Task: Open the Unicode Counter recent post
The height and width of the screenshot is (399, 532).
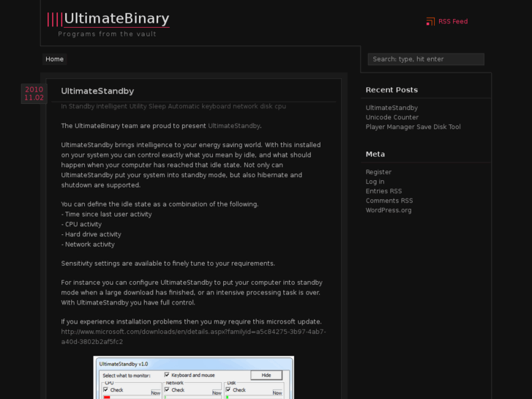Action: pyautogui.click(x=392, y=118)
